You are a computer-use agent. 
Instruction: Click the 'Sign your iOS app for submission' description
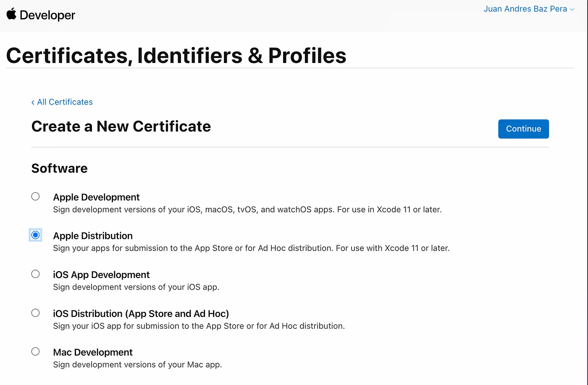tap(199, 326)
